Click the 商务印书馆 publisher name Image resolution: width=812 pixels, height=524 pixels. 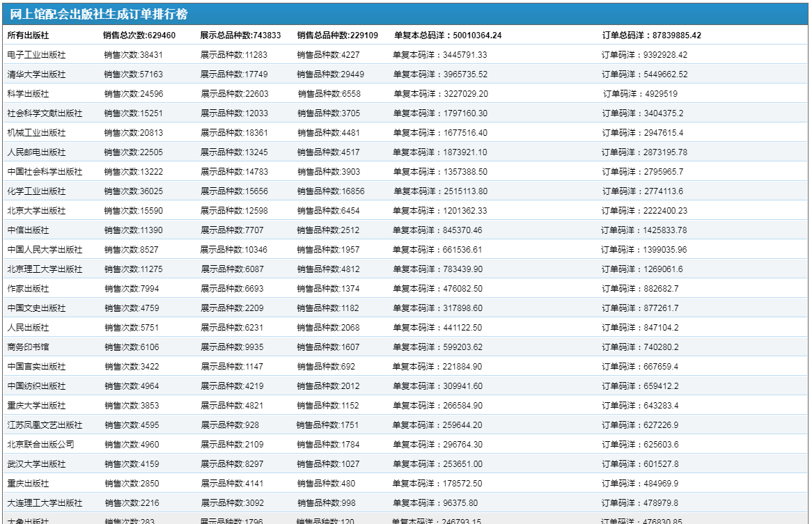(x=28, y=347)
